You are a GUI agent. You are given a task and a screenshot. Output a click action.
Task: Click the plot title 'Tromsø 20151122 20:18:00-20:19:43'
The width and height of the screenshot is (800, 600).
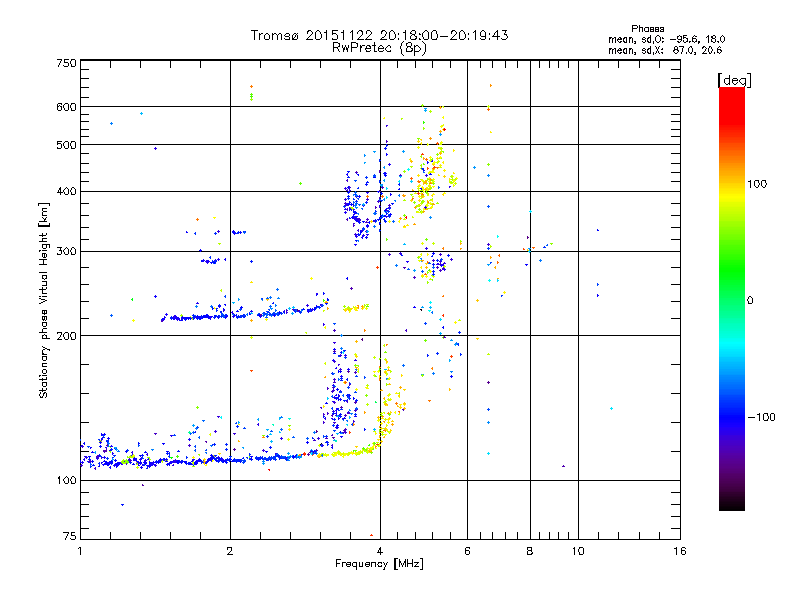pos(379,35)
